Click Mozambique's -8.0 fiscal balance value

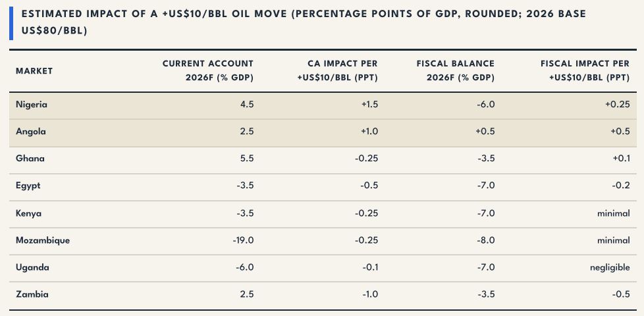click(486, 240)
